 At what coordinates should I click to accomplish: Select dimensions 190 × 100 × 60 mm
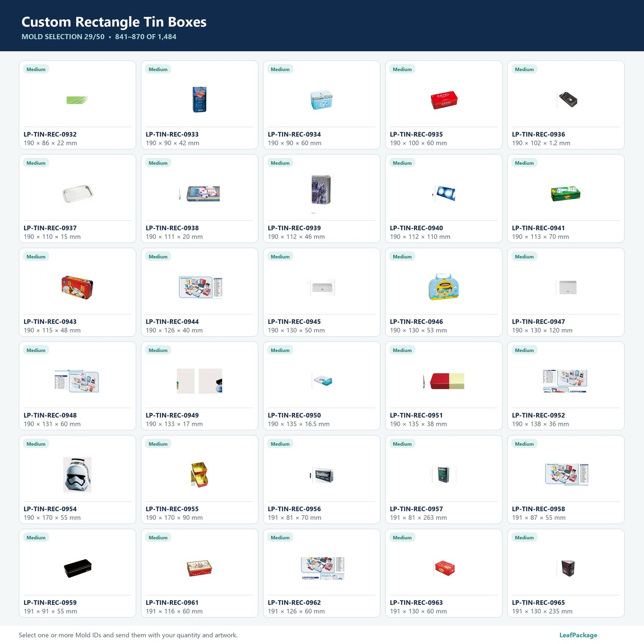pyautogui.click(x=419, y=143)
